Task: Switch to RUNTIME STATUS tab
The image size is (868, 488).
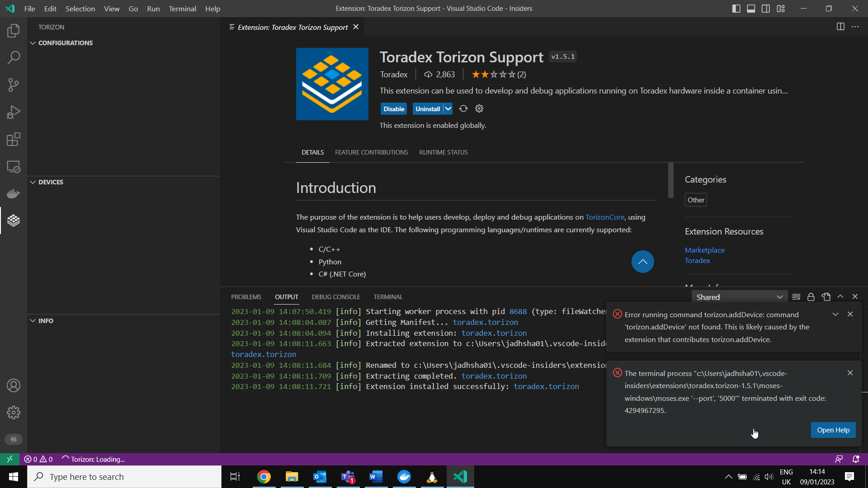Action: pyautogui.click(x=443, y=152)
